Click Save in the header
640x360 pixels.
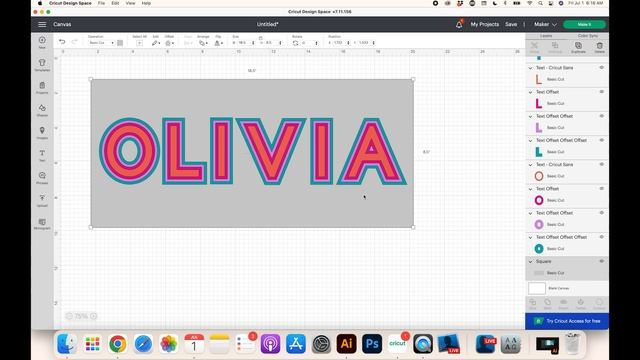pos(511,24)
